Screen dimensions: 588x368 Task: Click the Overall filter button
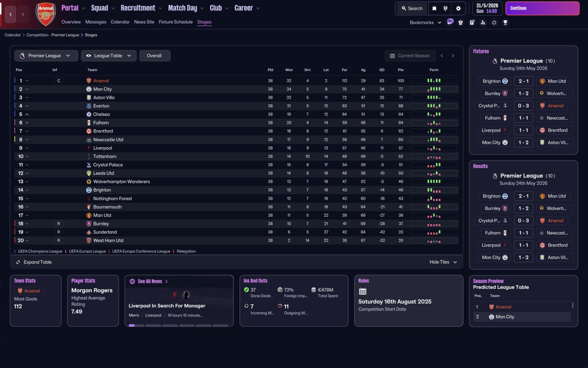[155, 56]
